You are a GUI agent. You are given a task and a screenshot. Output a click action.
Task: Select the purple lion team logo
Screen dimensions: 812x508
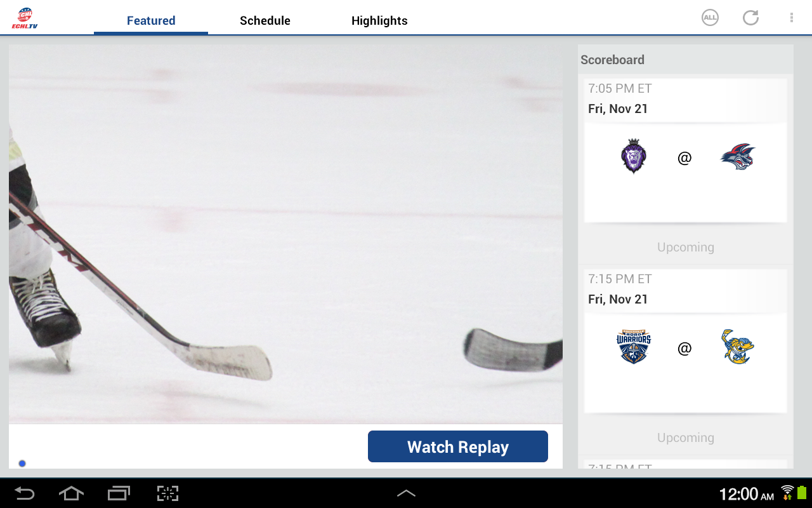point(633,156)
